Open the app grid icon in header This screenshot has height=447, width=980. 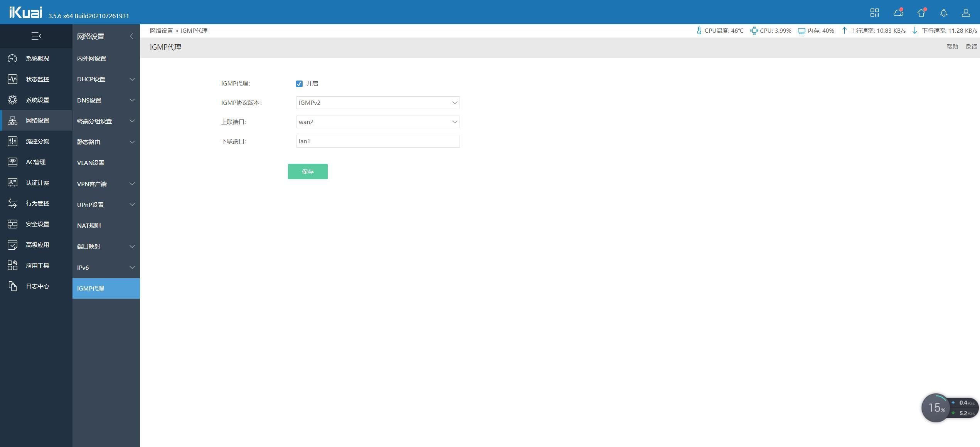[874, 13]
